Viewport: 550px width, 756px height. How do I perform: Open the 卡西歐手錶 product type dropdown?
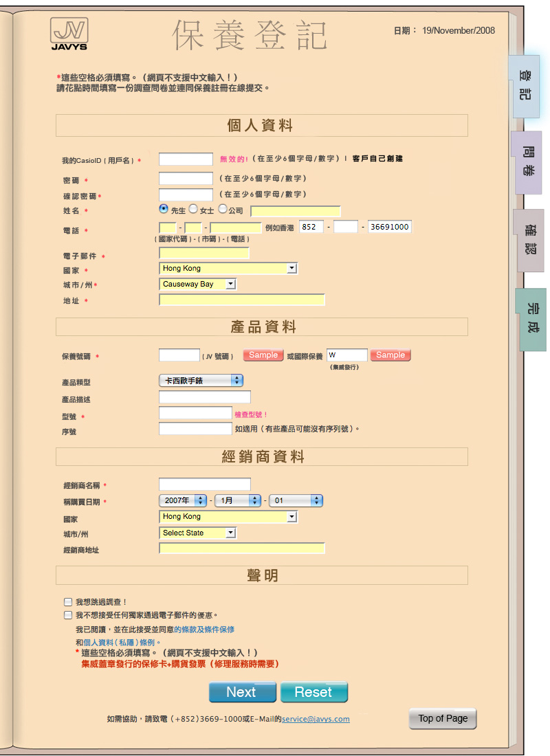(201, 380)
